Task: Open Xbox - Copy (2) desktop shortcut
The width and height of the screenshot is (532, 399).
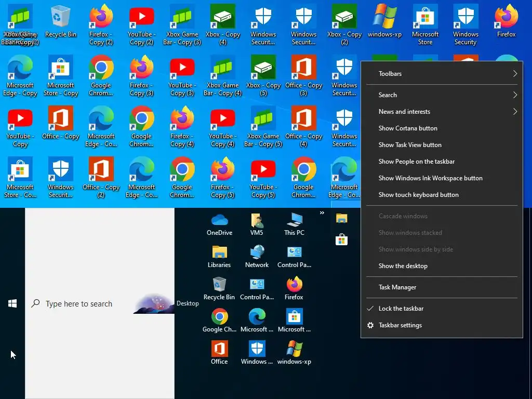Action: click(x=344, y=24)
